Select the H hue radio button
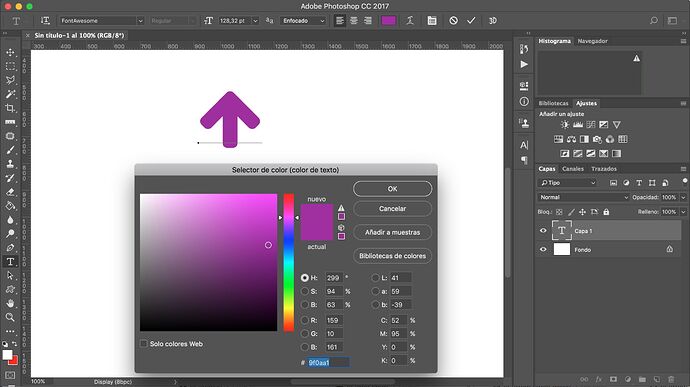The image size is (690, 387). 305,278
